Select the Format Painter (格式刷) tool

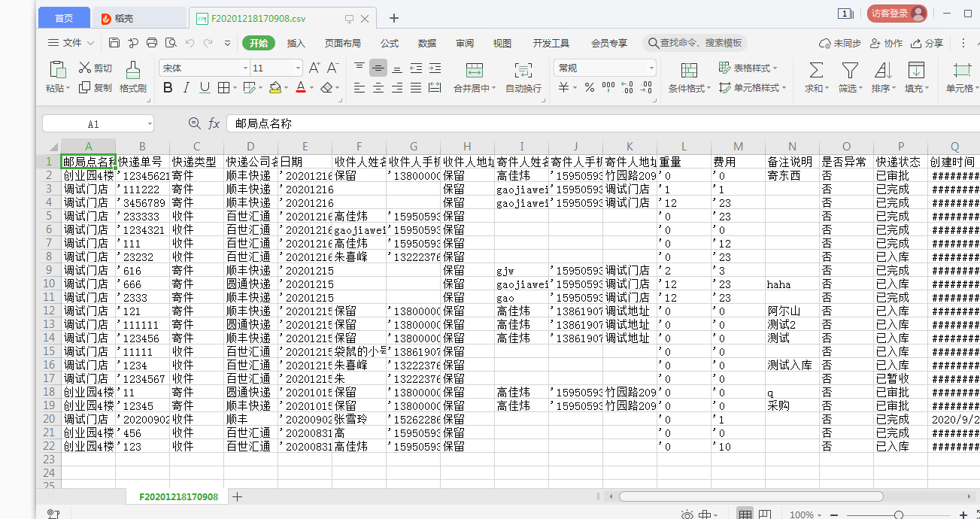pos(133,77)
